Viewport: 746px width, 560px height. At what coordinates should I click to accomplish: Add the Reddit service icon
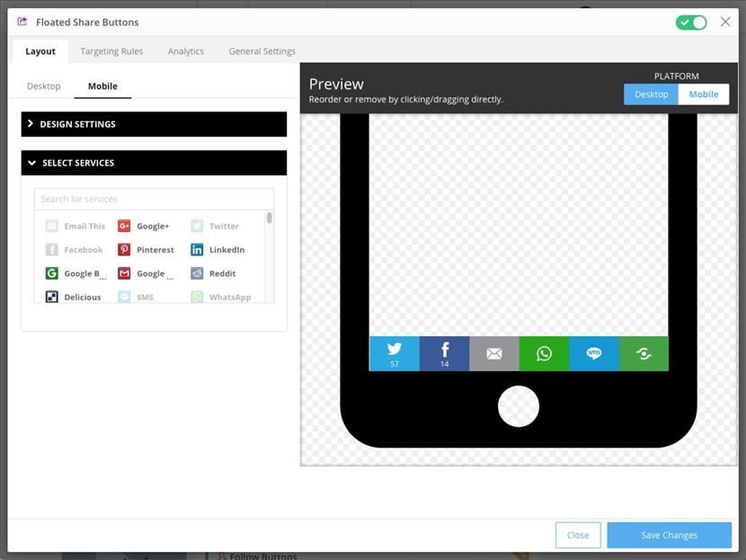197,273
